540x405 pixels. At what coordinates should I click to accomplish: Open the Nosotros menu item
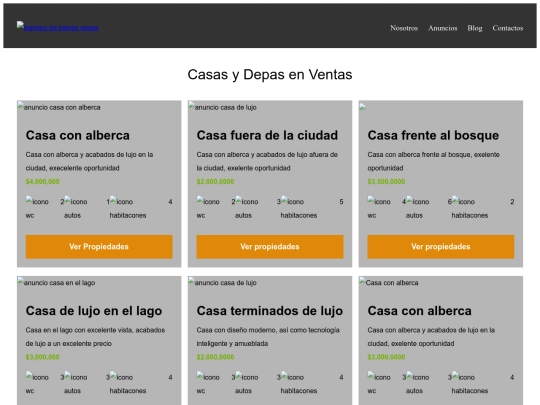click(404, 28)
